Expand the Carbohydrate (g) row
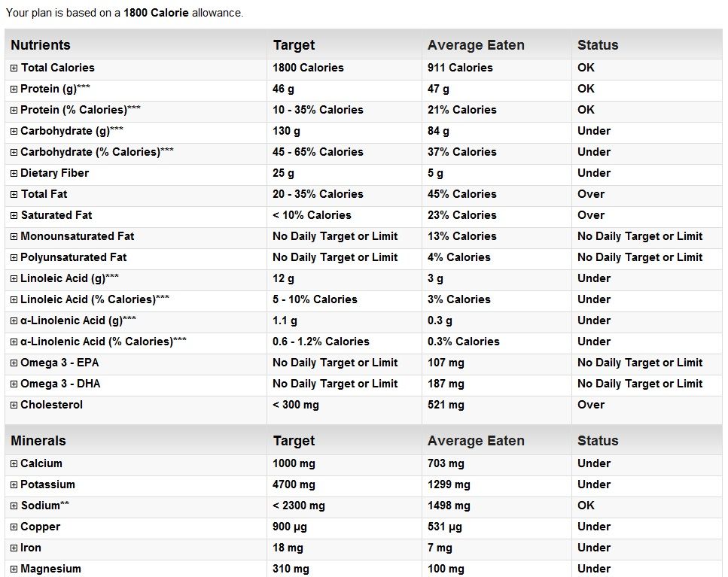This screenshot has width=728, height=577. click(x=14, y=131)
